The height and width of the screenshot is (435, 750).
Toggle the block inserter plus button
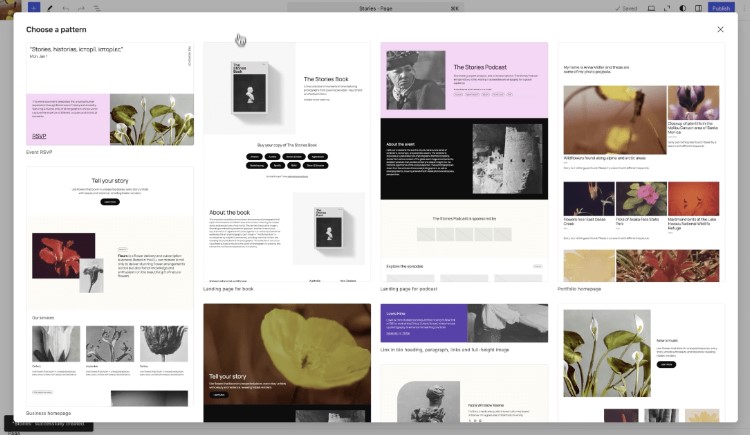33,8
